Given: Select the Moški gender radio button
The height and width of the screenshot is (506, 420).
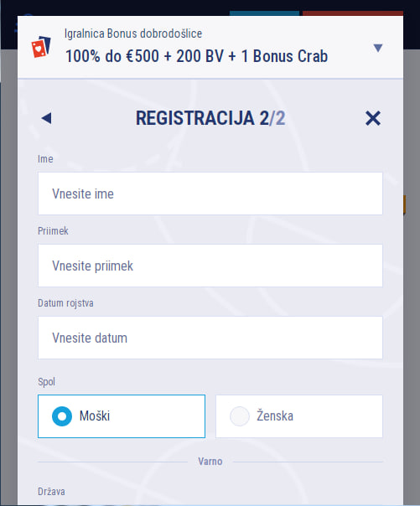Looking at the screenshot, I should pos(122,416).
